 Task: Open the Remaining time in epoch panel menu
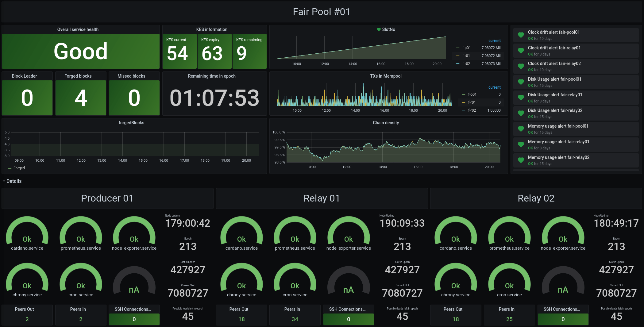pyautogui.click(x=212, y=76)
